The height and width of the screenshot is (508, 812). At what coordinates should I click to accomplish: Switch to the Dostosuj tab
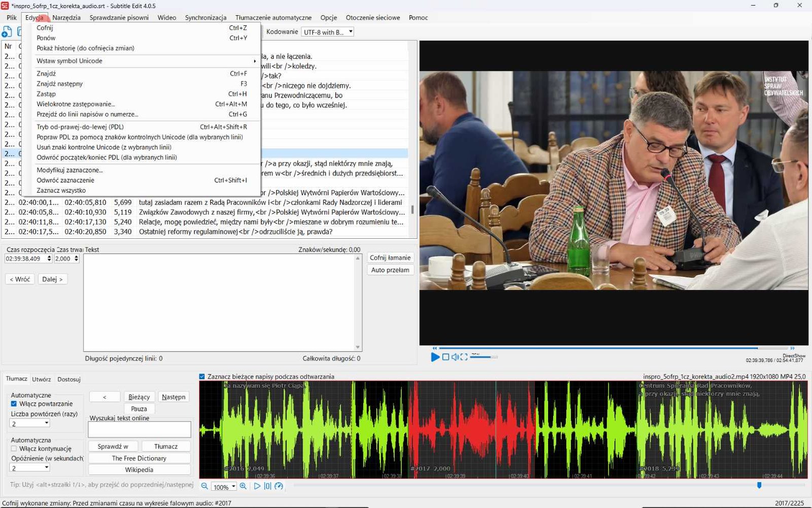click(69, 379)
